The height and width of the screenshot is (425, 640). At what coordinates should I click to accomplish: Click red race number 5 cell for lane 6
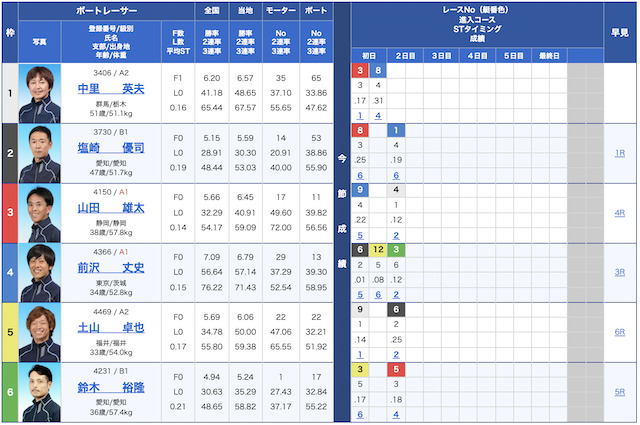click(396, 369)
